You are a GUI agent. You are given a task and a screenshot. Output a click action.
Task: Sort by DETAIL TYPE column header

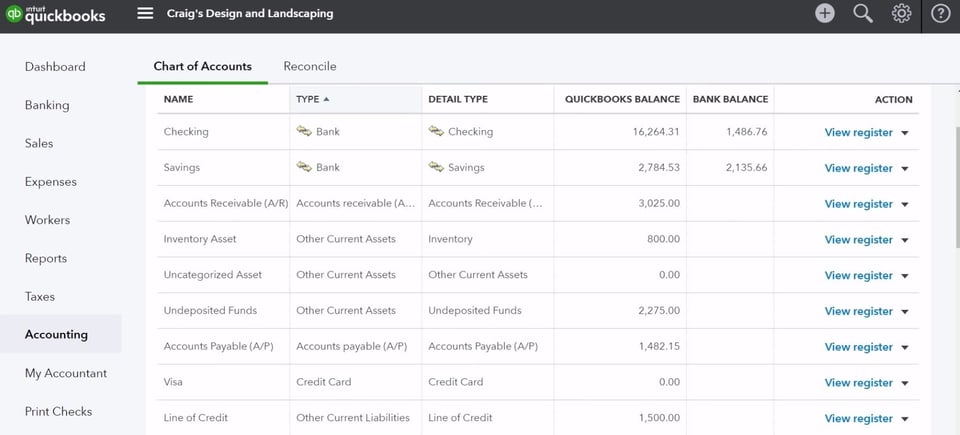[x=458, y=99]
